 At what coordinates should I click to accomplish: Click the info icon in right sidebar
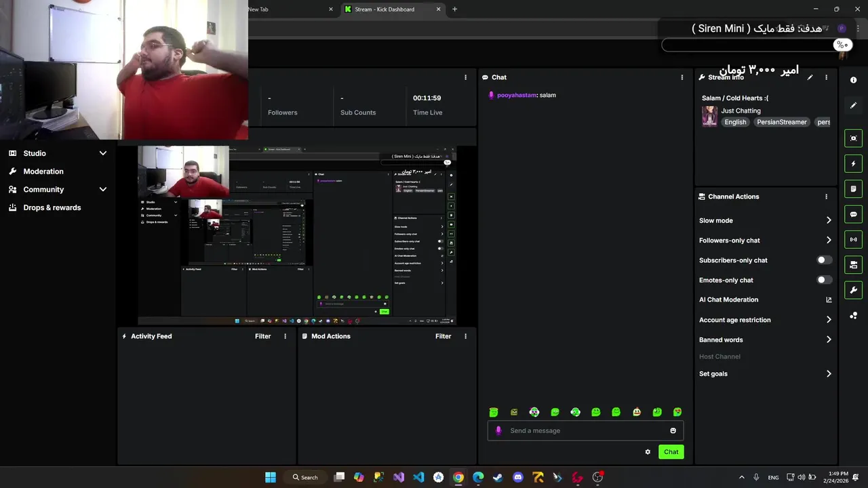pos(853,80)
